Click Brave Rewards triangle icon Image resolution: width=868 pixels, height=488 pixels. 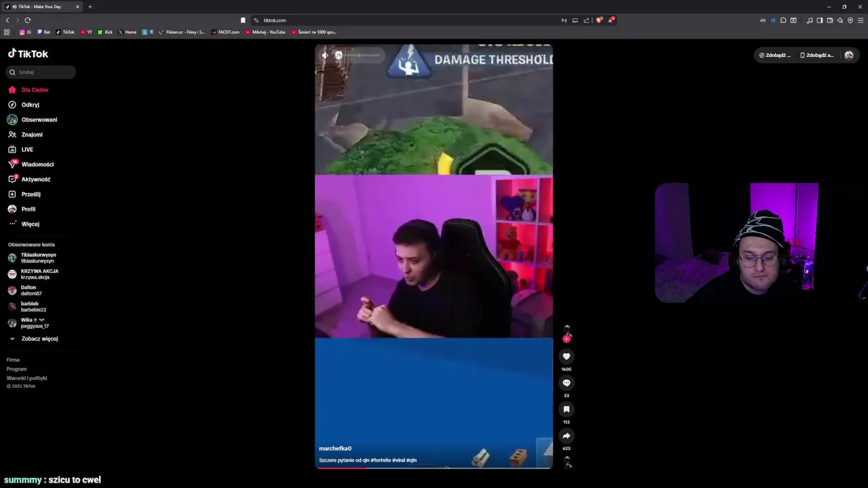[610, 20]
